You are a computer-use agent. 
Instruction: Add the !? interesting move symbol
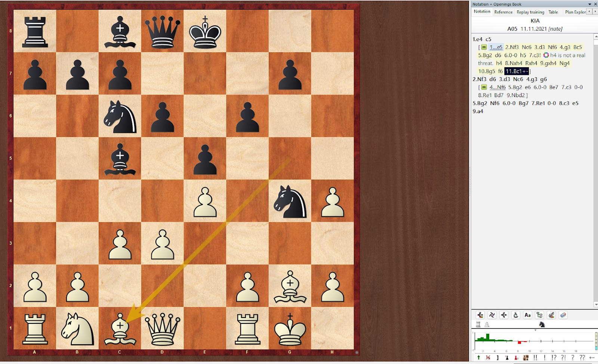554,357
